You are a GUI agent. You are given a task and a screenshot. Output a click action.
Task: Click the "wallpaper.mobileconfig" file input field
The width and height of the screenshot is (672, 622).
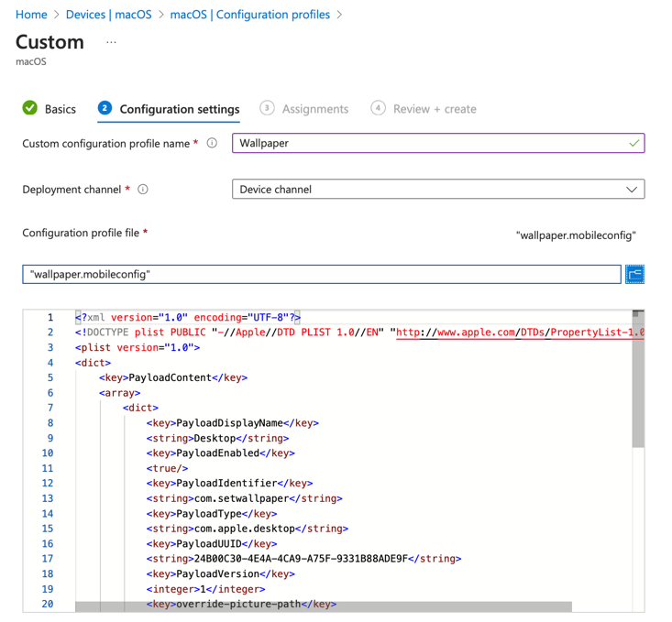(322, 274)
